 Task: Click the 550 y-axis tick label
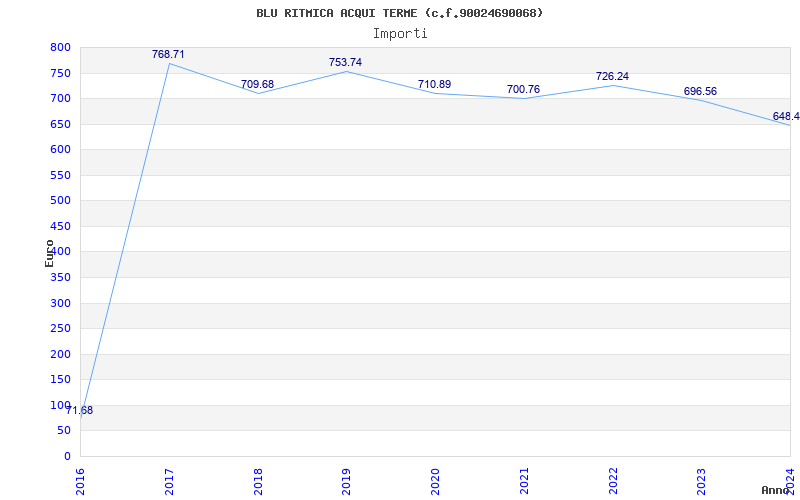pyautogui.click(x=60, y=176)
